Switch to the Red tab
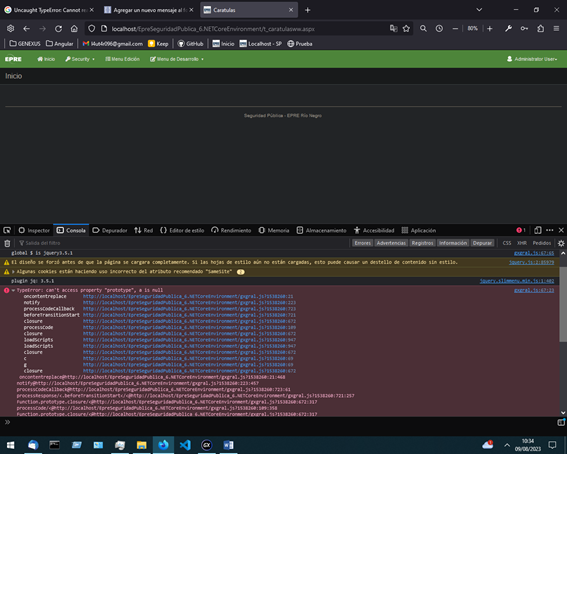 coord(143,230)
